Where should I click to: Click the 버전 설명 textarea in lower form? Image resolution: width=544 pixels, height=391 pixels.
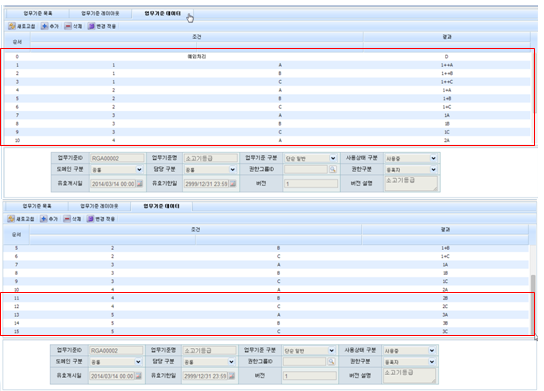click(410, 375)
